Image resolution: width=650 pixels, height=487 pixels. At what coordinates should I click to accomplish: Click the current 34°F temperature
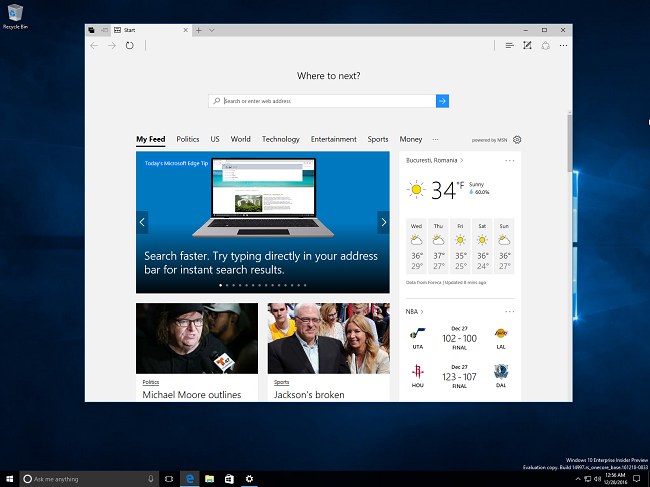[448, 191]
